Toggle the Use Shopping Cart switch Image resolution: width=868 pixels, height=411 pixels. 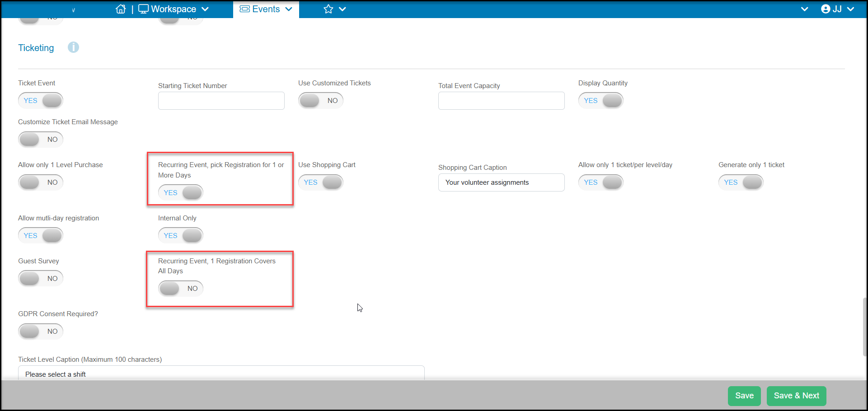click(321, 182)
